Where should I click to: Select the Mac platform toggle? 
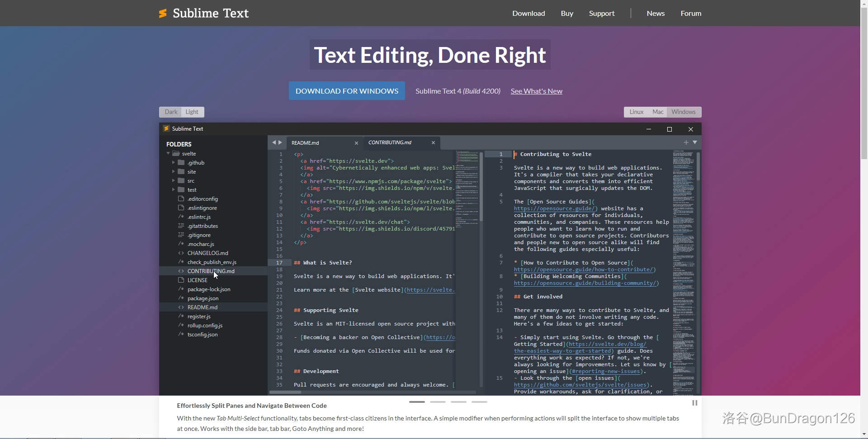pyautogui.click(x=658, y=112)
